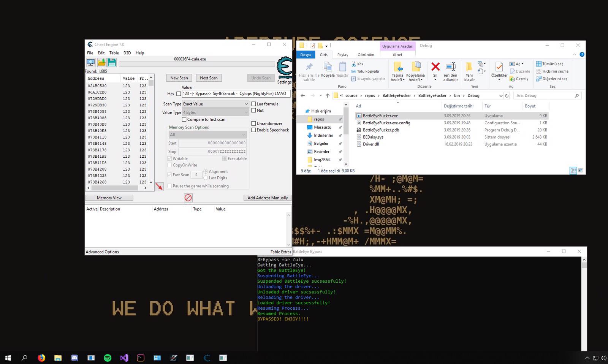Click Yeniden adlandır rename icon
608x364 pixels.
click(x=450, y=71)
